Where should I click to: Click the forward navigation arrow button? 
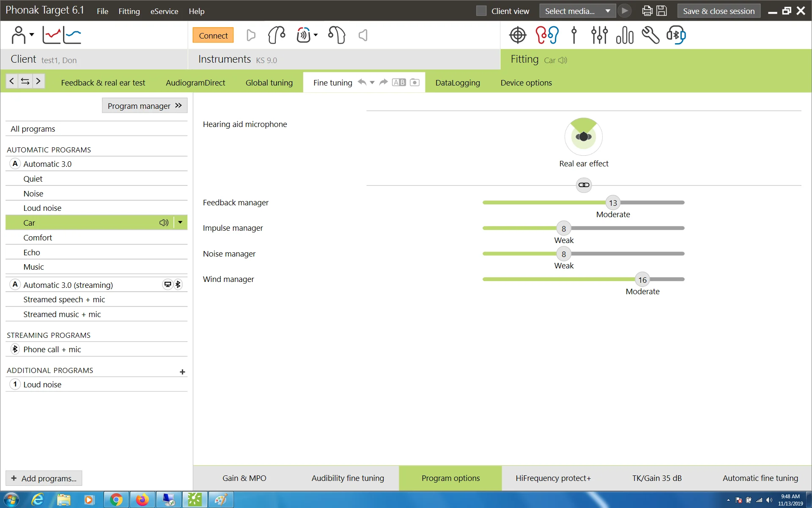point(38,81)
